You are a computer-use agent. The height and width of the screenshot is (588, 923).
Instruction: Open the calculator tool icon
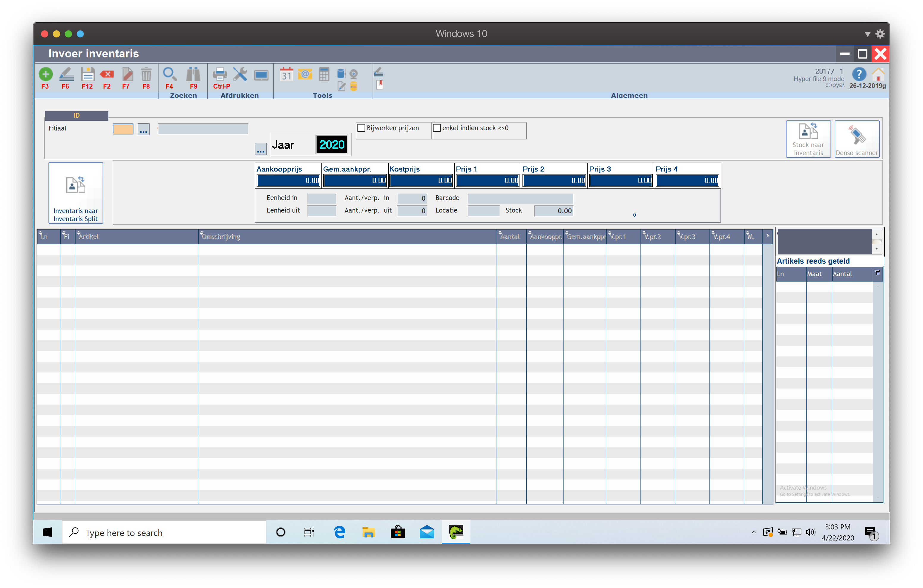coord(324,74)
